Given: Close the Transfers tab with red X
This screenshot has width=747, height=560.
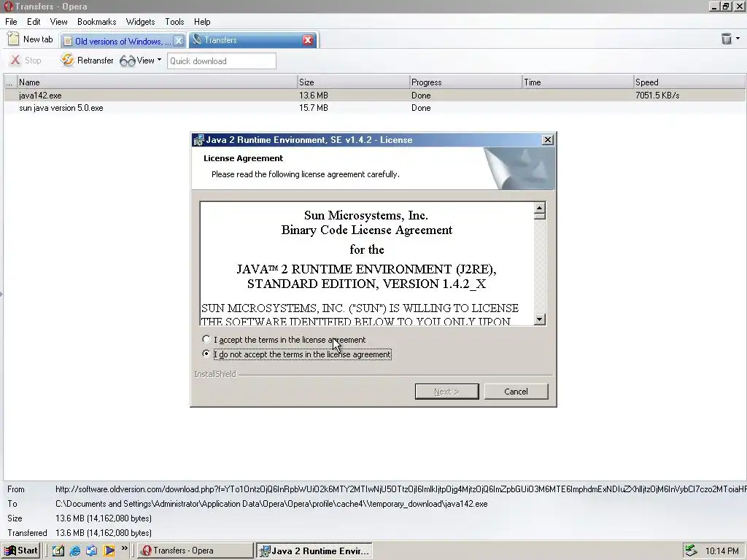Looking at the screenshot, I should click(x=308, y=40).
